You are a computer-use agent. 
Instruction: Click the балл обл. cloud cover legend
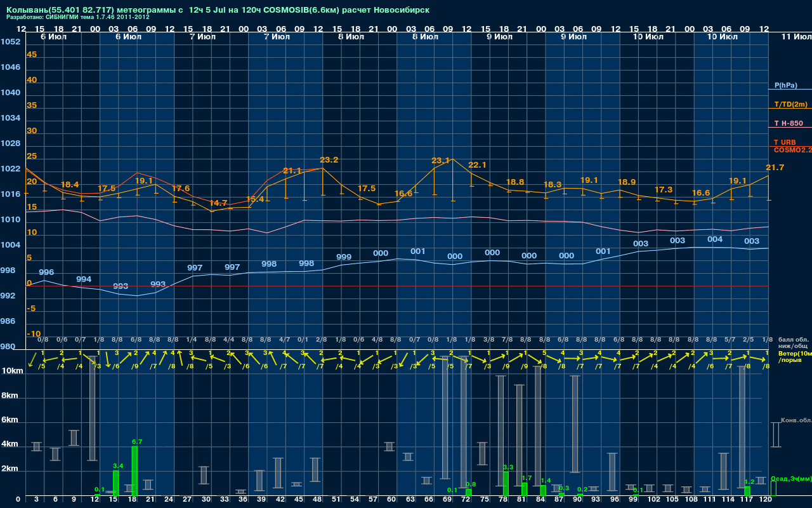(x=795, y=340)
